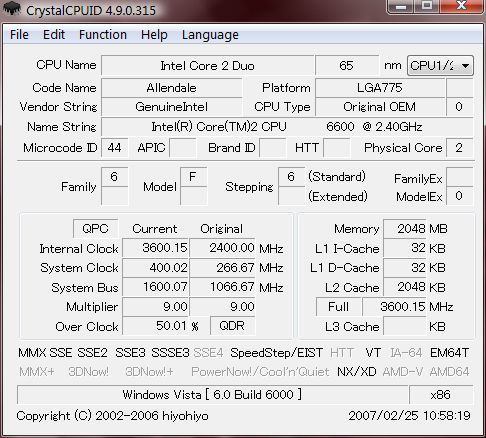Open the Help menu

click(x=154, y=35)
